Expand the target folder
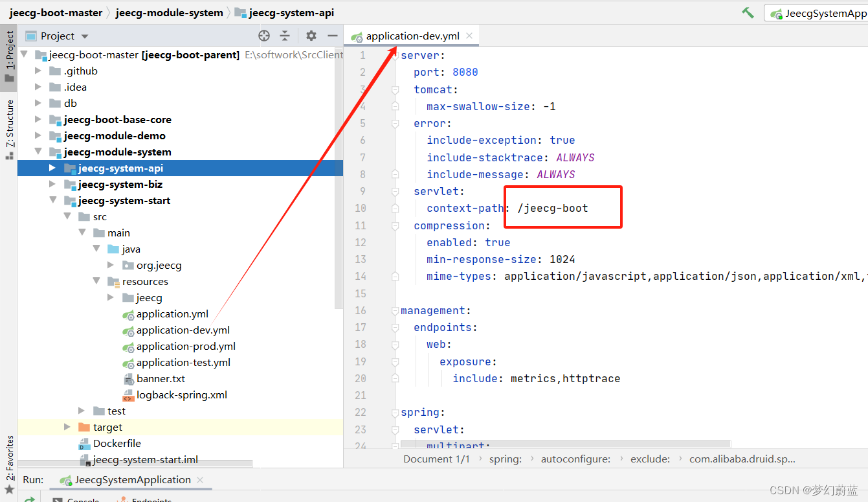The height and width of the screenshot is (502, 868). point(67,427)
